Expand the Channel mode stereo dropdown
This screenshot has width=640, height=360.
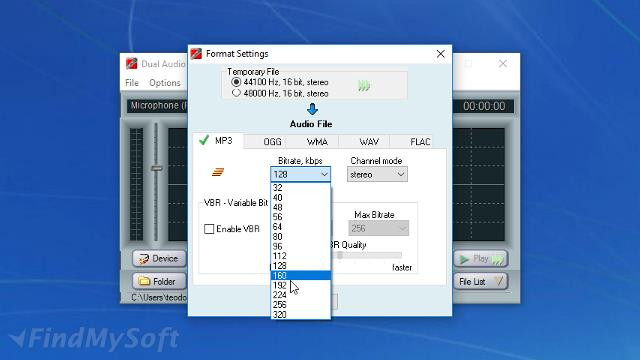(x=377, y=174)
